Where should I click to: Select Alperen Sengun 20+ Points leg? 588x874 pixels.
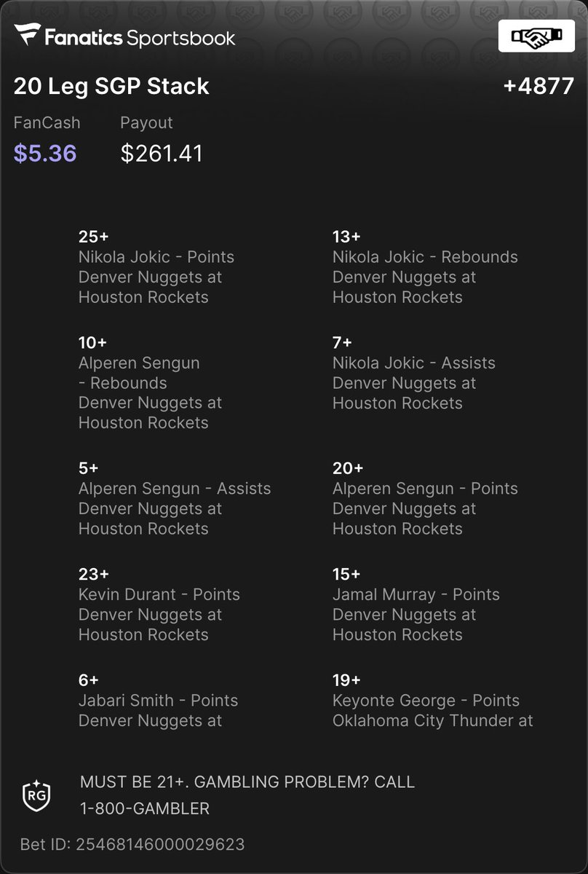pyautogui.click(x=425, y=498)
